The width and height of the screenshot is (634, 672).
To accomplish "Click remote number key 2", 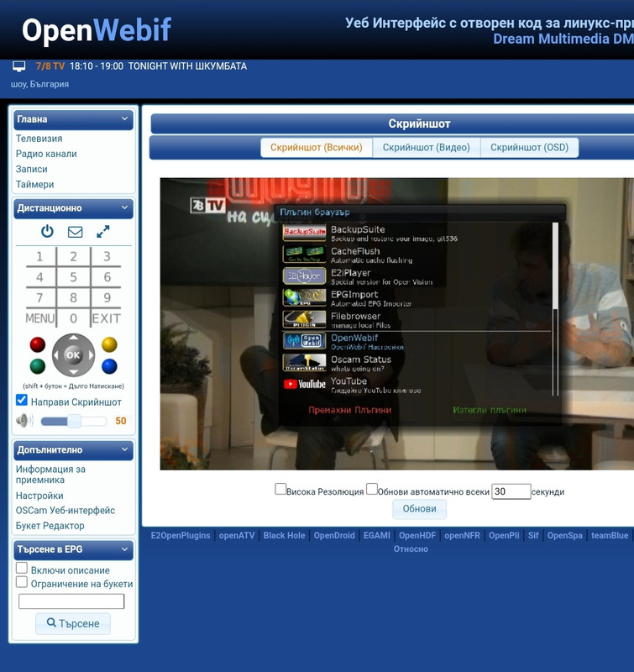I will coord(73,256).
